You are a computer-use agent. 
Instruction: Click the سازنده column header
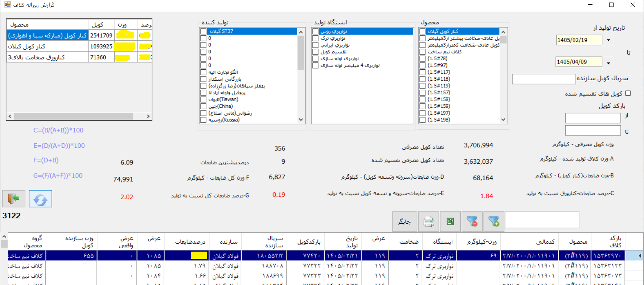[225, 241]
